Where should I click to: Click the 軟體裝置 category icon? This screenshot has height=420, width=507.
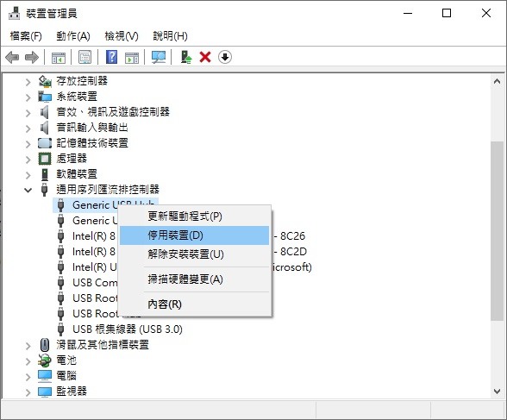click(45, 174)
